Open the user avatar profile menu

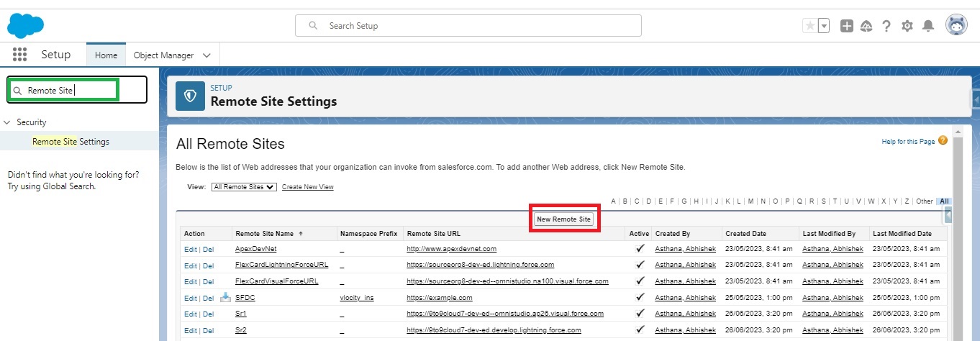(956, 26)
